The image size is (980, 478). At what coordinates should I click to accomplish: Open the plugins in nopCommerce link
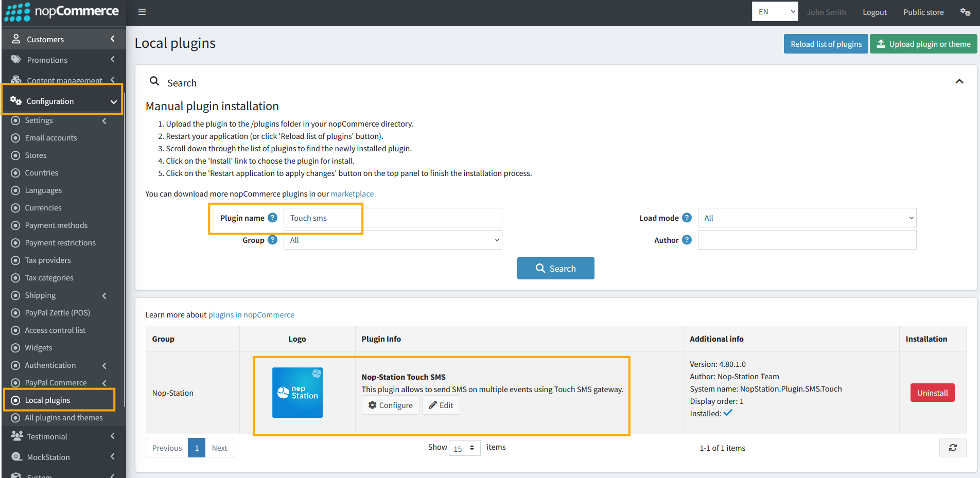251,315
